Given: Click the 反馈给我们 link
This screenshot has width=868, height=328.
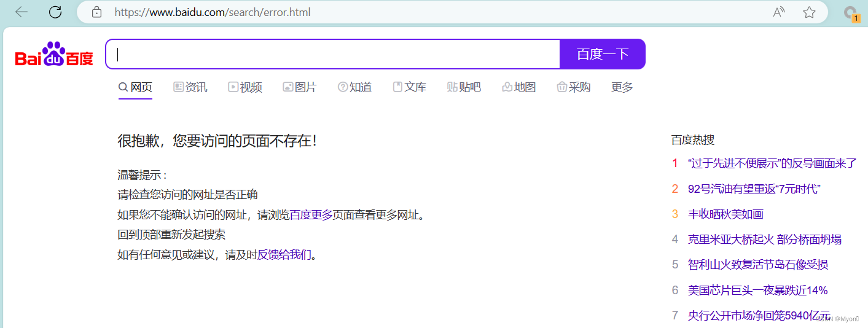Looking at the screenshot, I should [x=284, y=254].
